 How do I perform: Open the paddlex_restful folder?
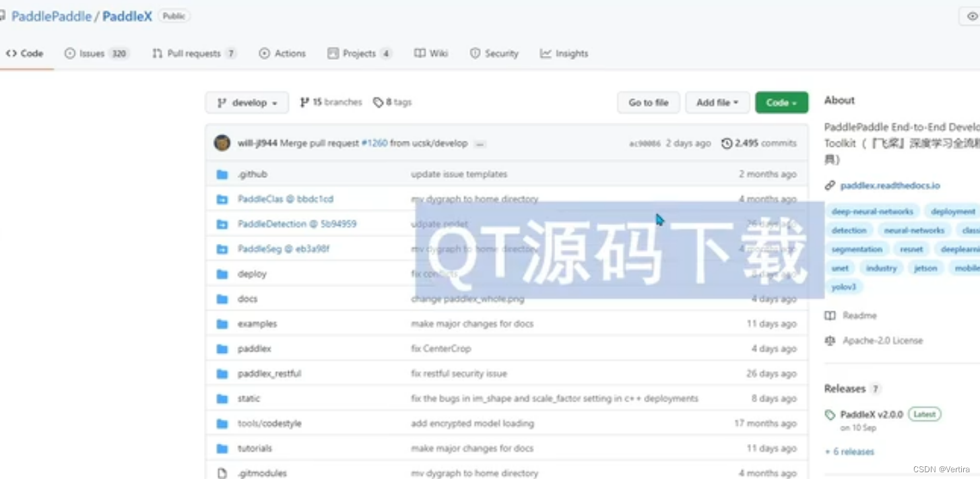click(269, 374)
